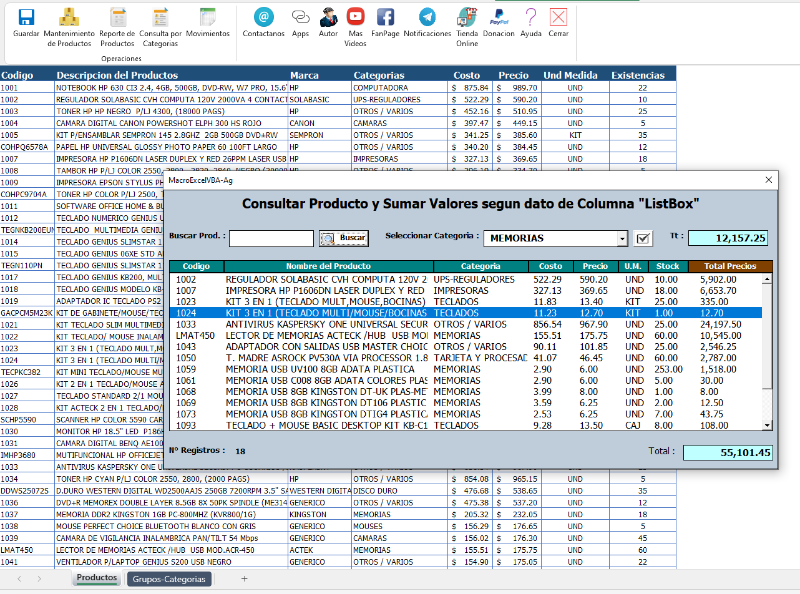800x594 pixels.
Task: Select listbox row 1093 TECLADO + MOUSE BASIC
Action: pyautogui.click(x=466, y=425)
